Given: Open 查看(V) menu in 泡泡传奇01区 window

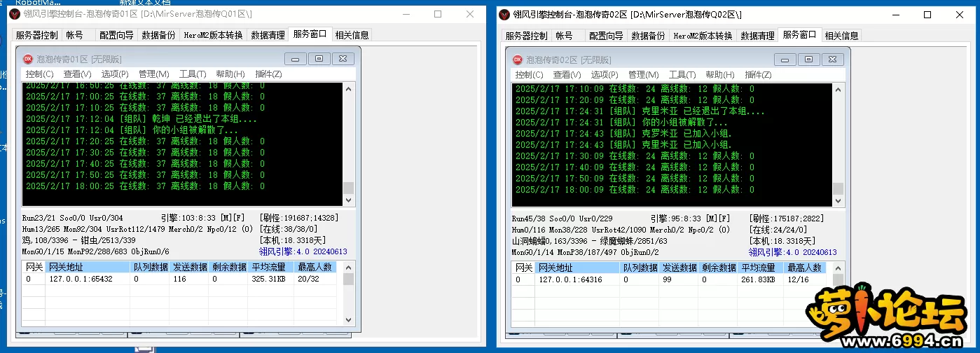Looking at the screenshot, I should 77,74.
